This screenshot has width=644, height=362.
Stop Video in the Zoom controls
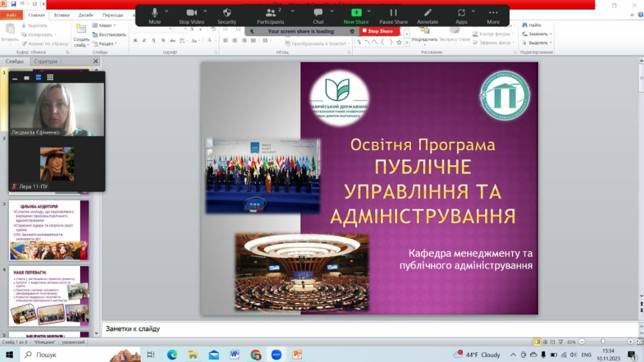coord(191,14)
